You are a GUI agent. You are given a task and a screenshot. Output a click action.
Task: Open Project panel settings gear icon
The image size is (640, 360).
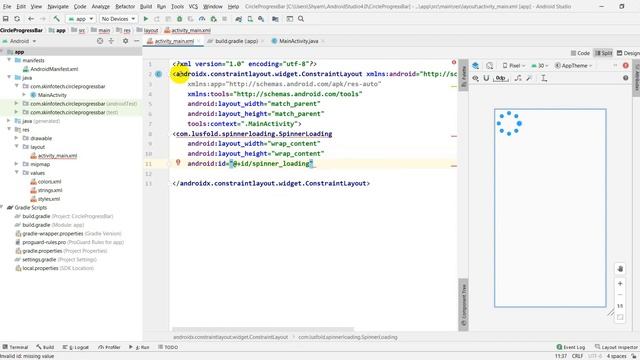click(x=125, y=41)
